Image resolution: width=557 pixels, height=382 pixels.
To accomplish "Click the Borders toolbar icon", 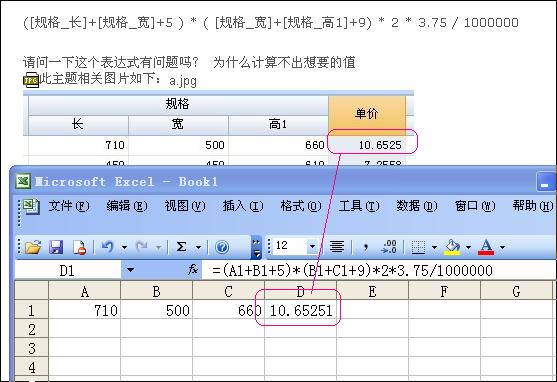I will 418,247.
